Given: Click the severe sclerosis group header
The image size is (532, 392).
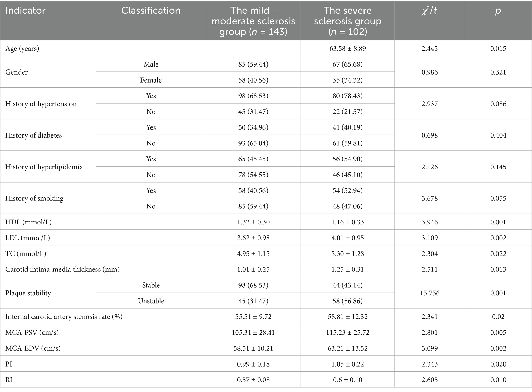Looking at the screenshot, I should 348,21.
